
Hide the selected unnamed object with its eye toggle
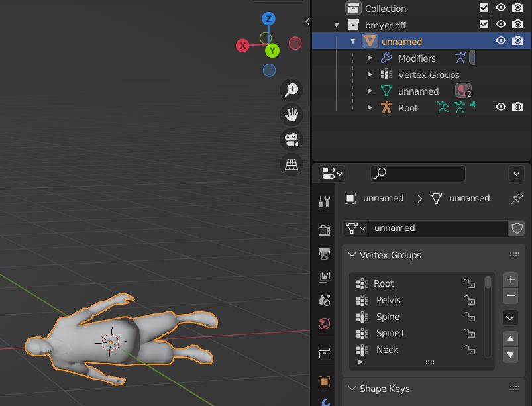pyautogui.click(x=502, y=40)
